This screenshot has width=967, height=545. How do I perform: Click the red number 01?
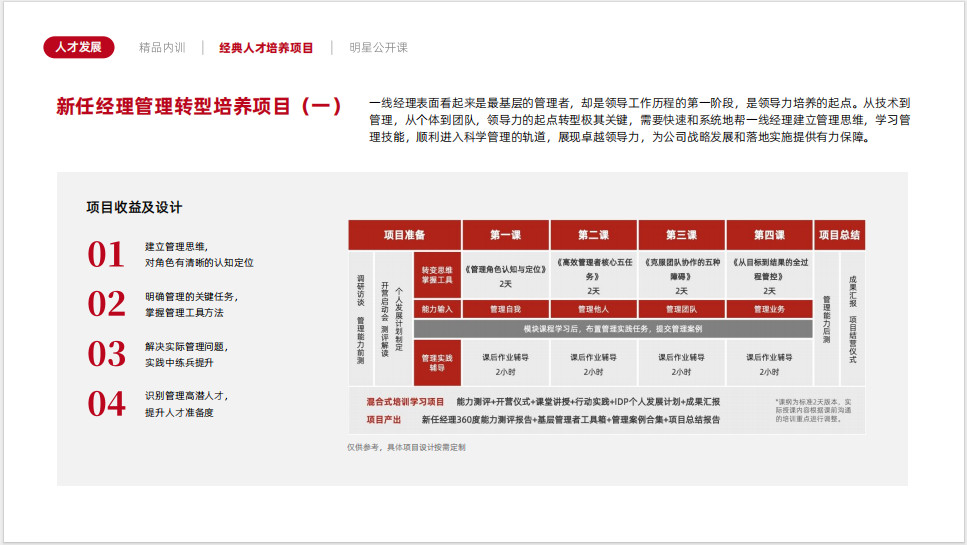[x=106, y=255]
